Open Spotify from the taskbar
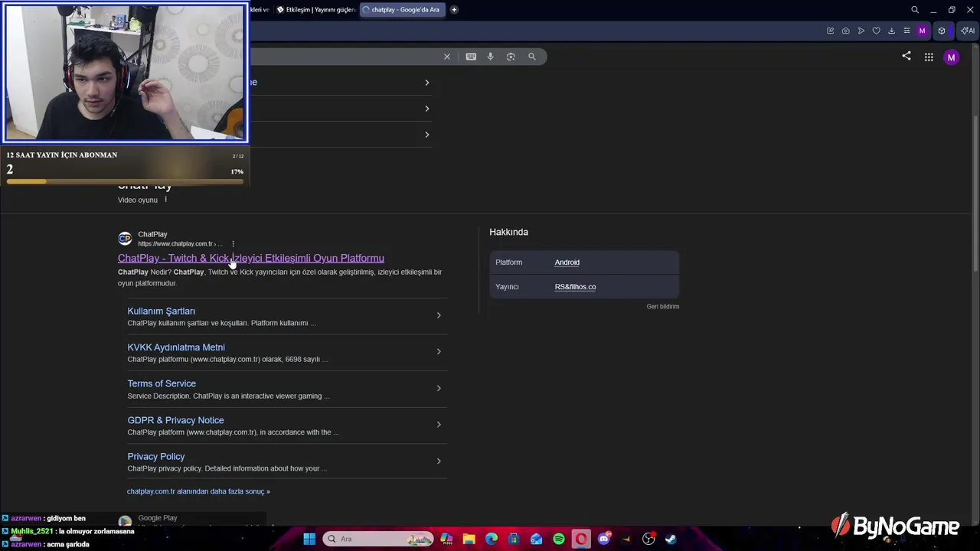Viewport: 980px width, 551px height. [559, 539]
